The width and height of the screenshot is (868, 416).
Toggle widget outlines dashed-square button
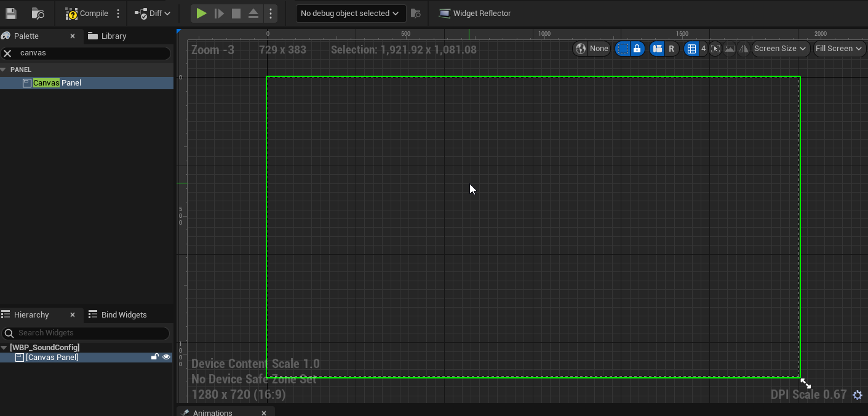pos(623,49)
